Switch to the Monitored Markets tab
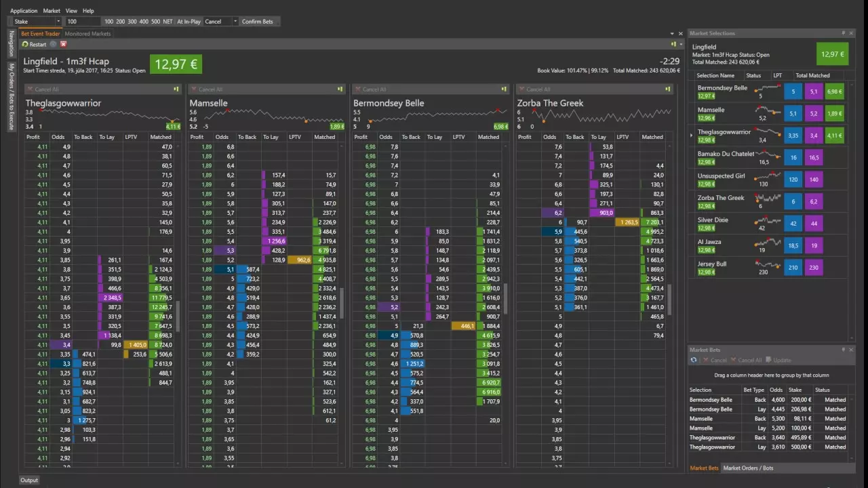The width and height of the screenshot is (868, 488). 87,34
